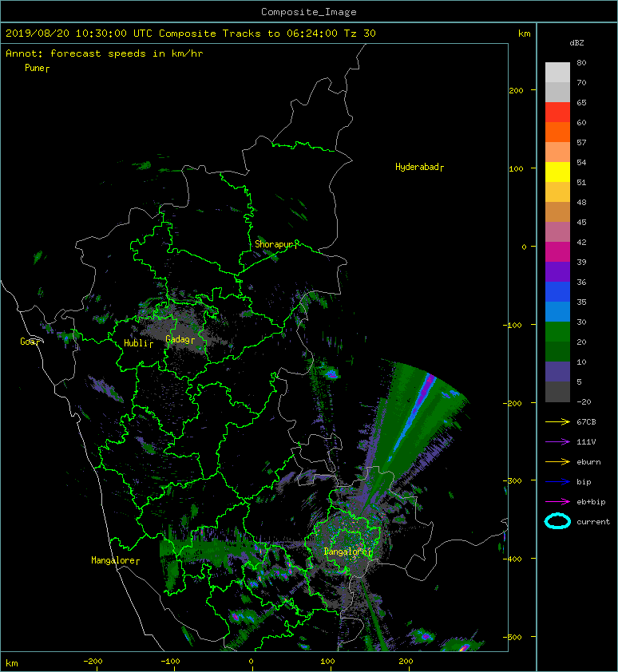
Task: Click the 200 km tick on vertical axis
Action: pyautogui.click(x=517, y=90)
